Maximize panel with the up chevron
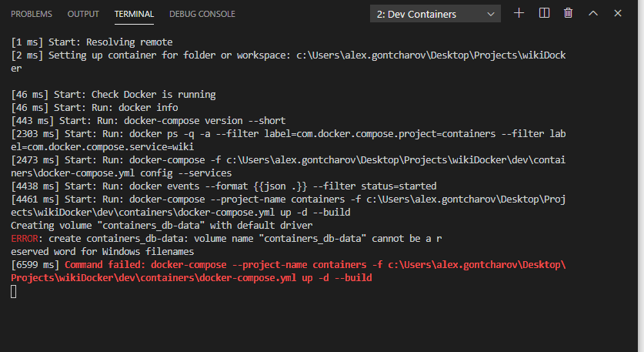Viewport: 644px width, 352px height. [x=593, y=13]
